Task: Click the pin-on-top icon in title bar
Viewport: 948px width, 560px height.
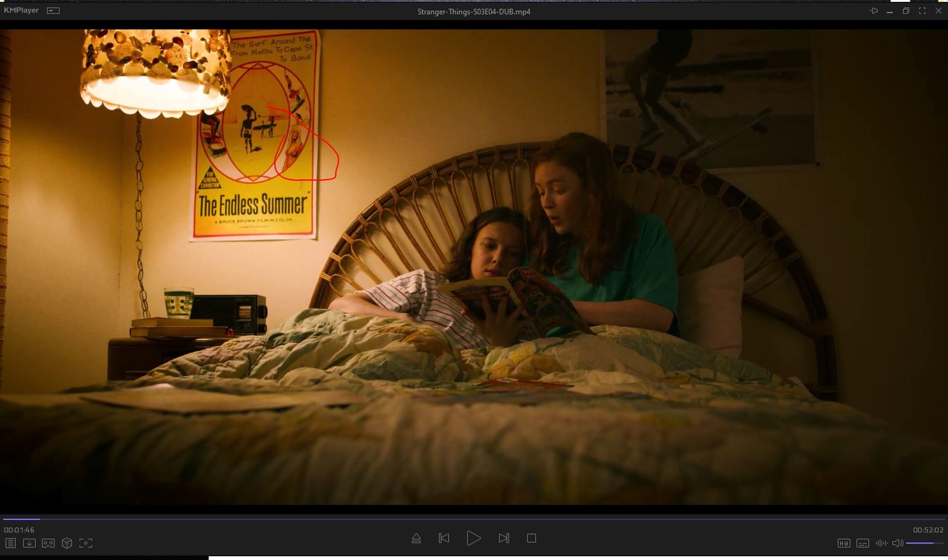Action: click(873, 11)
